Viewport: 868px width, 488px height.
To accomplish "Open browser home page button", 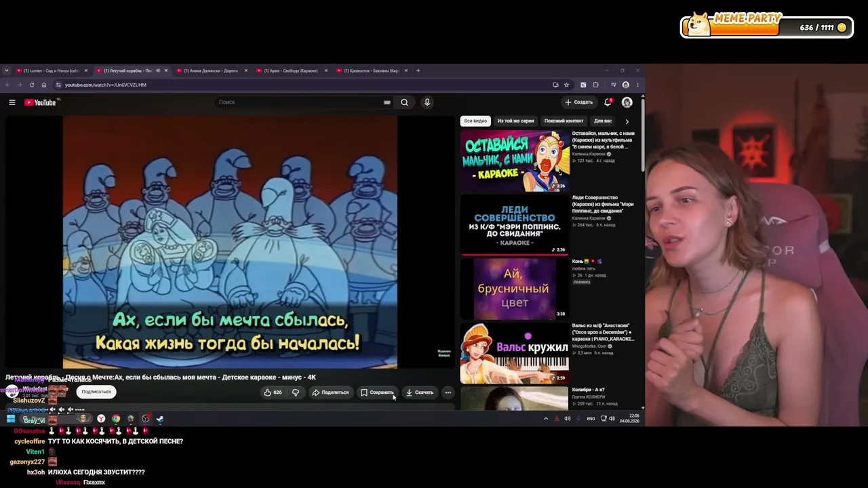I will click(44, 85).
